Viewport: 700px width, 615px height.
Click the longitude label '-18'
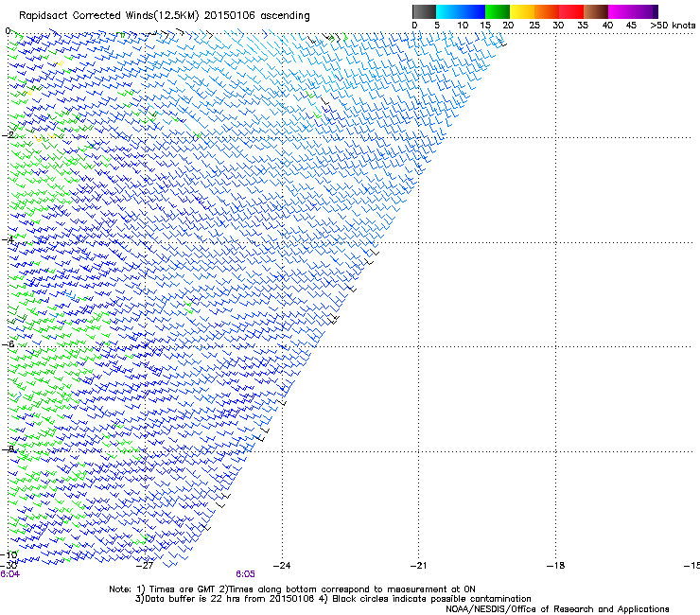point(555,566)
